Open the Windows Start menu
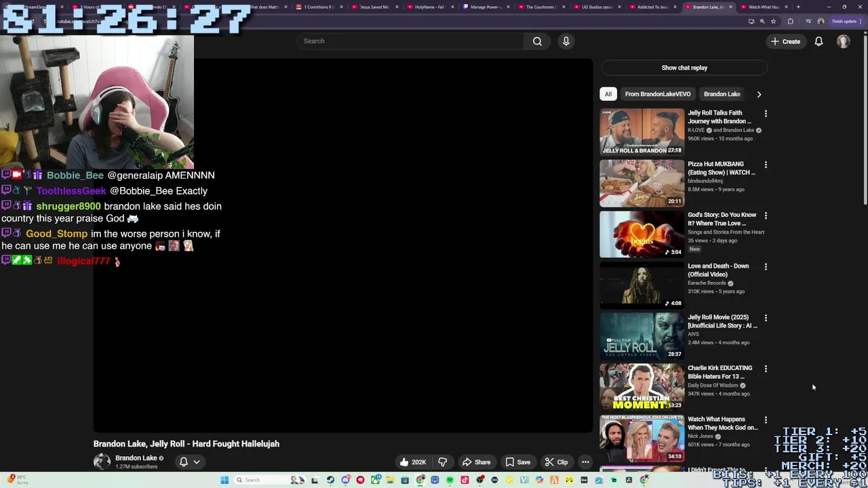The image size is (868, 488). [224, 480]
